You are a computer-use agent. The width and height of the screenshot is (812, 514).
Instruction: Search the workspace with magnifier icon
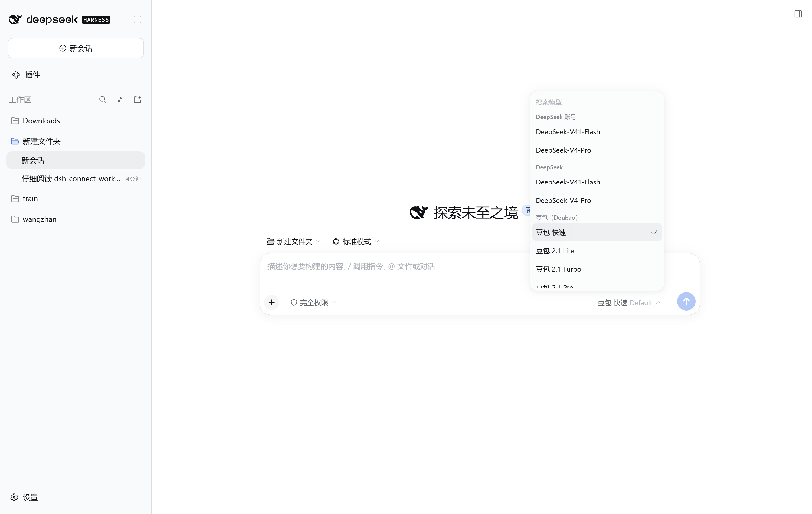[x=103, y=100]
